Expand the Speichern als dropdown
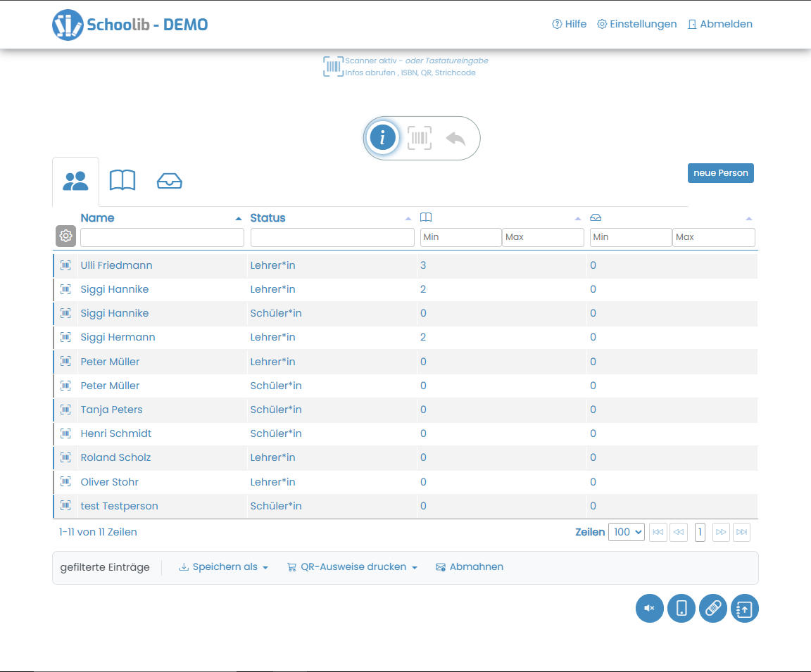Screen dimensions: 811x672 [x=224, y=567]
